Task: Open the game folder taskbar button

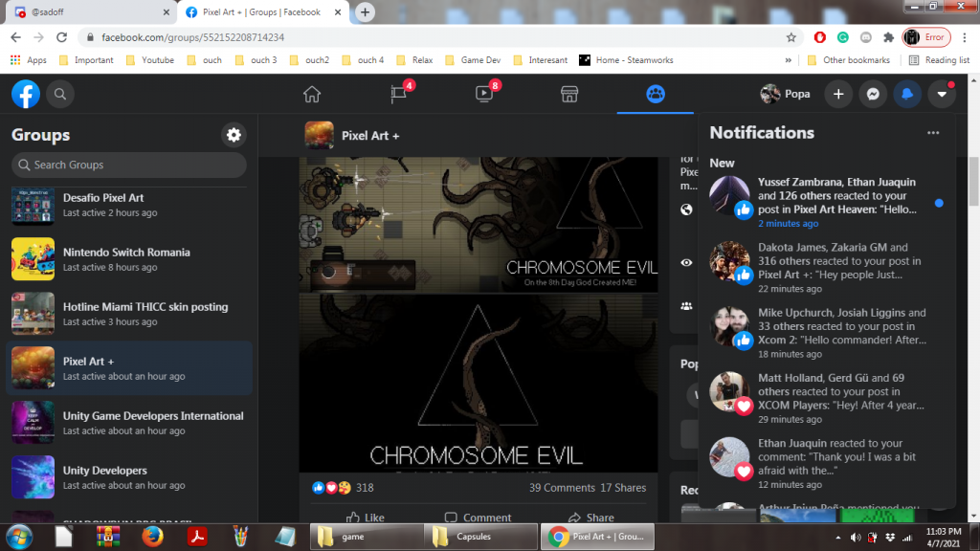Action: click(367, 537)
